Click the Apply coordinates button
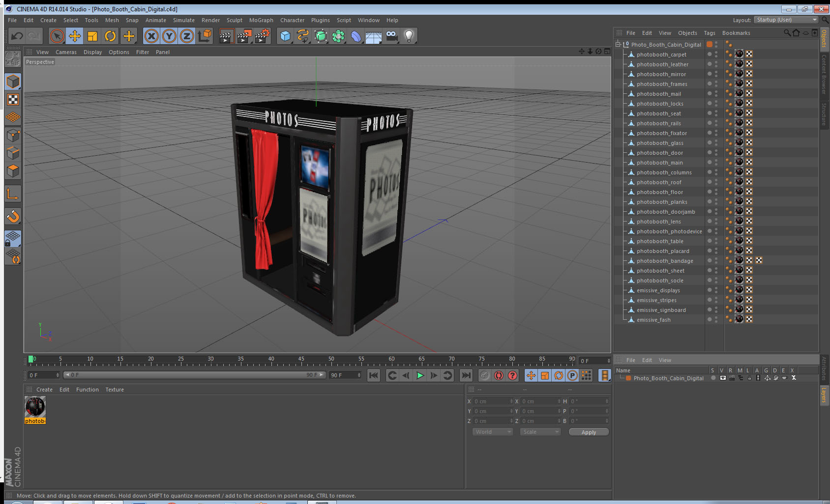 (589, 432)
